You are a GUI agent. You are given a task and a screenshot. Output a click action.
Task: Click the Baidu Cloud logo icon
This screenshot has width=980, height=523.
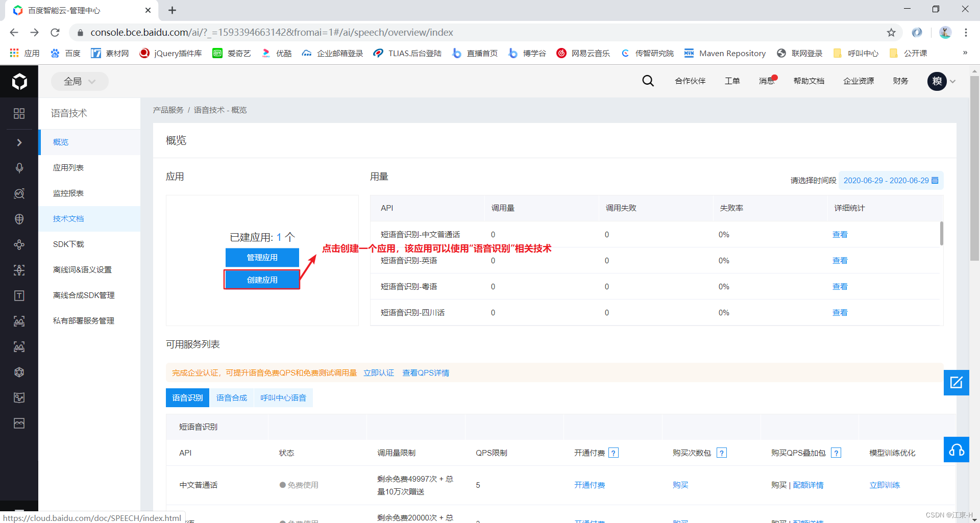[x=19, y=81]
